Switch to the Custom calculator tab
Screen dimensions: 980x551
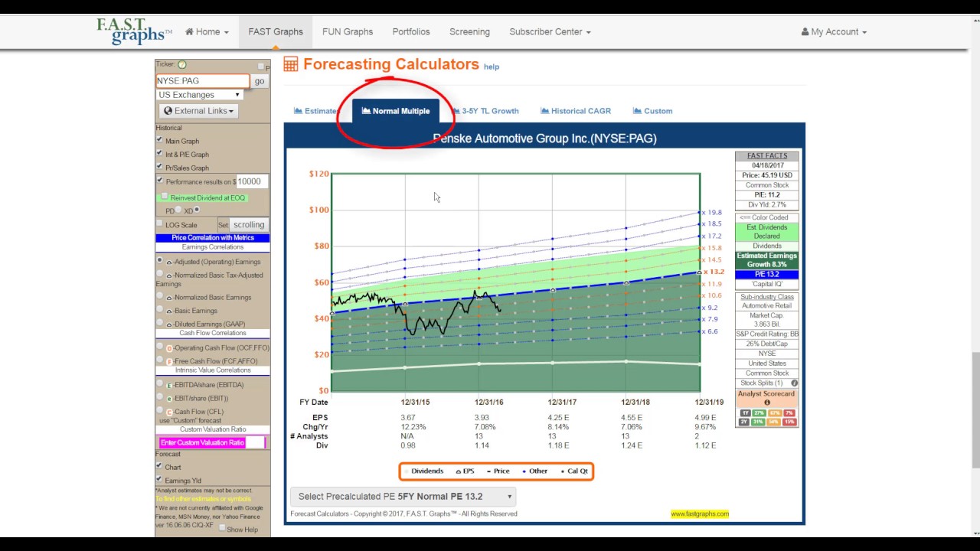[652, 111]
